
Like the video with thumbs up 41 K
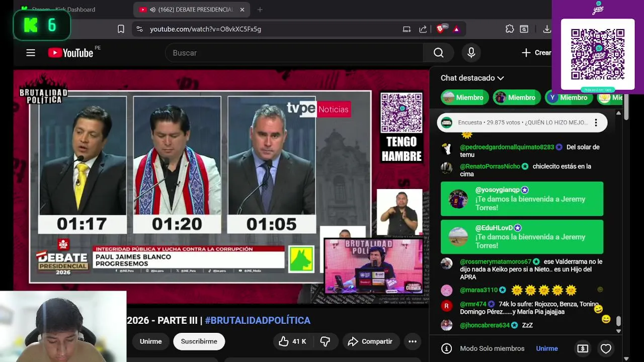[x=292, y=341]
